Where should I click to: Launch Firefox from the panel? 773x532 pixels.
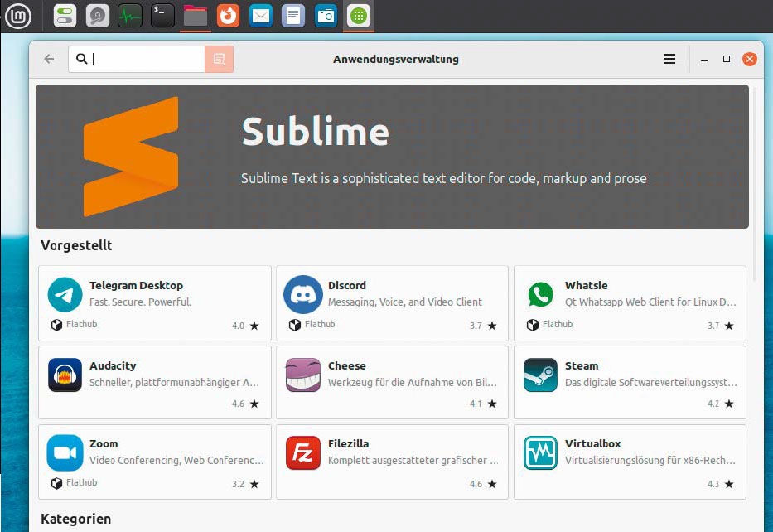click(x=228, y=16)
